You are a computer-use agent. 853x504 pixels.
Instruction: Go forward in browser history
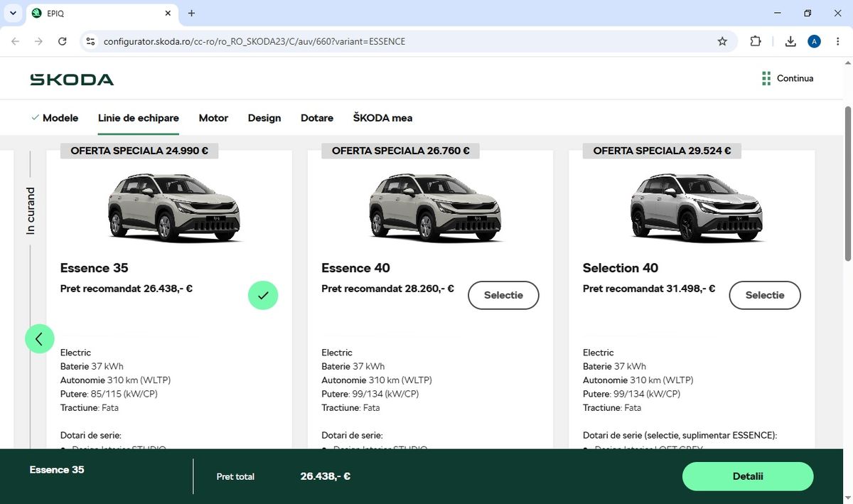coord(39,41)
